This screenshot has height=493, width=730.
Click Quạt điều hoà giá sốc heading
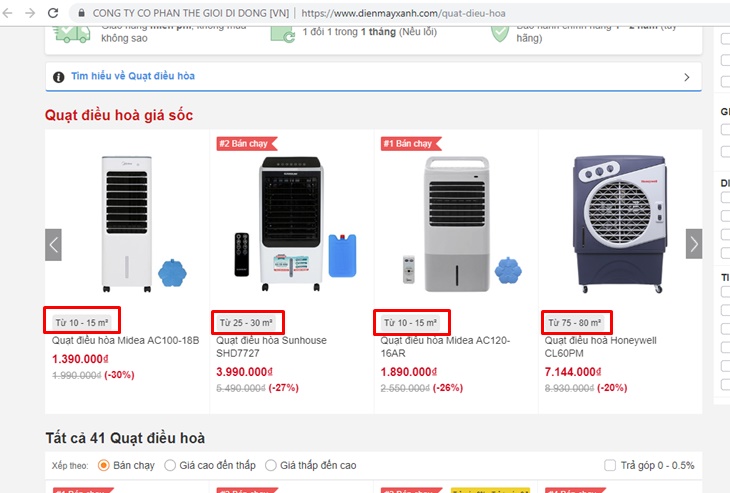[119, 115]
